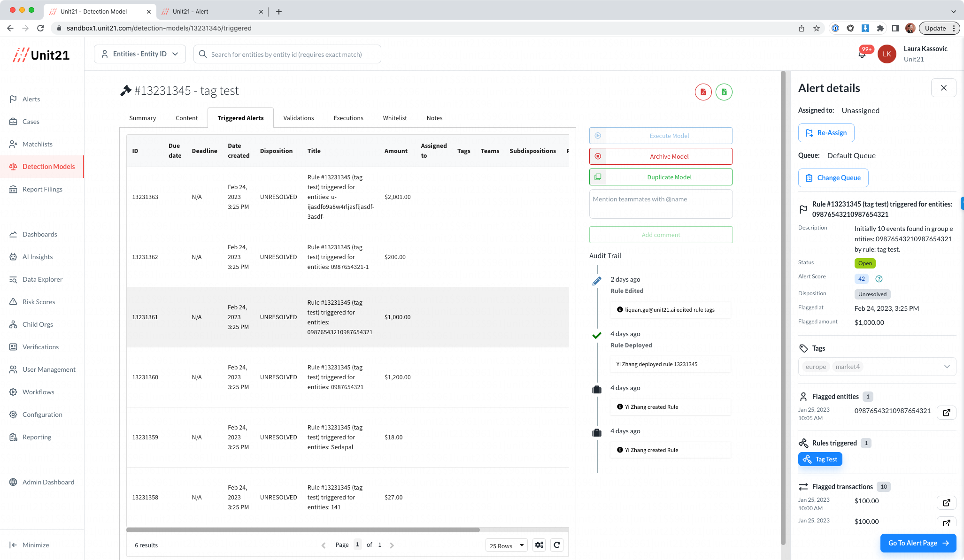Viewport: 964px width, 560px height.
Task: Click the PDF export icon
Action: 703,92
